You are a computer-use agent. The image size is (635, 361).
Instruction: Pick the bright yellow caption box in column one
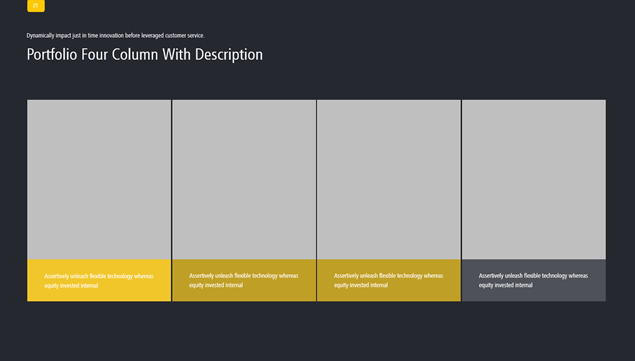99,280
